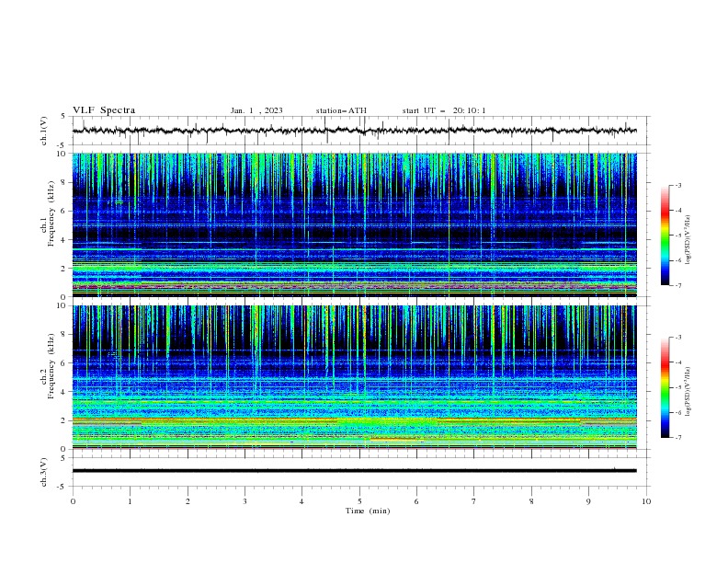Click the ch.1 "log(PSD)(V²/Hz)" colorbar label
Image resolution: width=728 pixels, height=563 pixels.
(x=688, y=240)
